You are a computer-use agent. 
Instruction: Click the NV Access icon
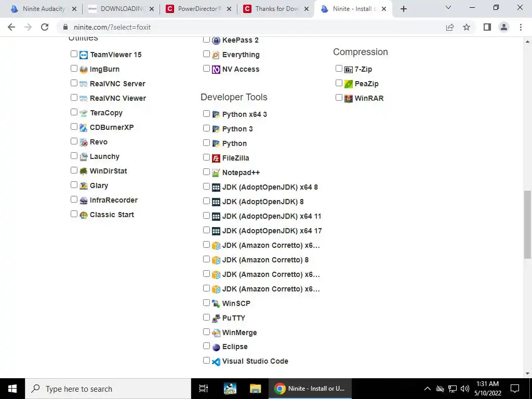point(216,70)
